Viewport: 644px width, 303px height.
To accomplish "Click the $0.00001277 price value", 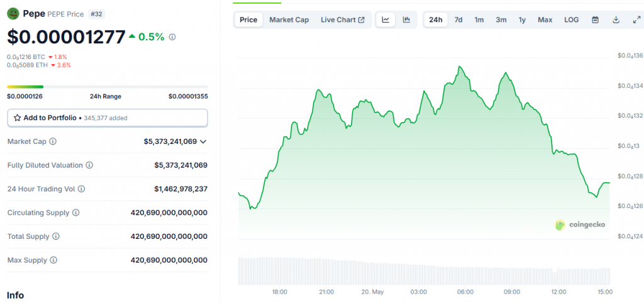I will pyautogui.click(x=66, y=37).
